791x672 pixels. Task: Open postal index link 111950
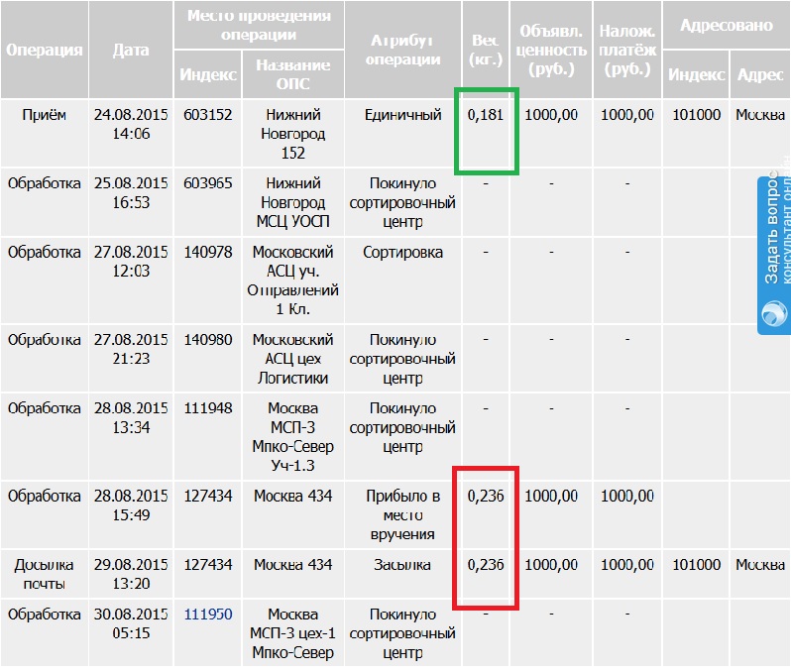point(208,614)
